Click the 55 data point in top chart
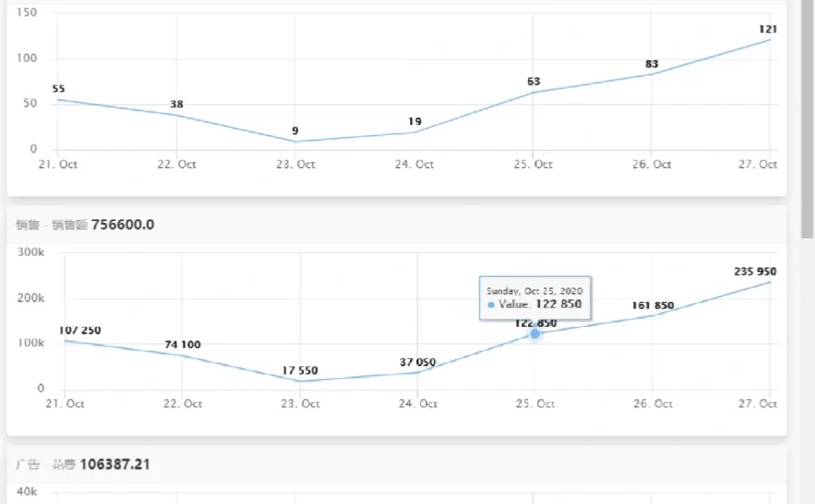This screenshot has height=504, width=815. pyautogui.click(x=58, y=100)
